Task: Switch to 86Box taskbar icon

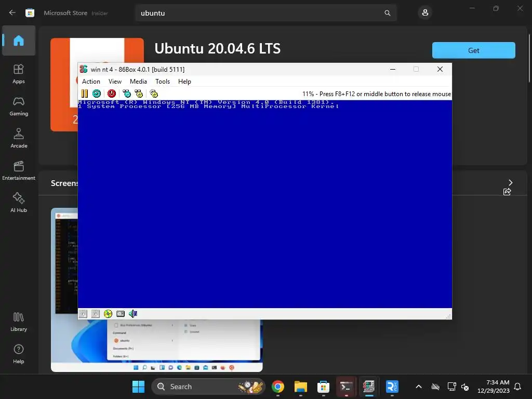Action: 369,387
